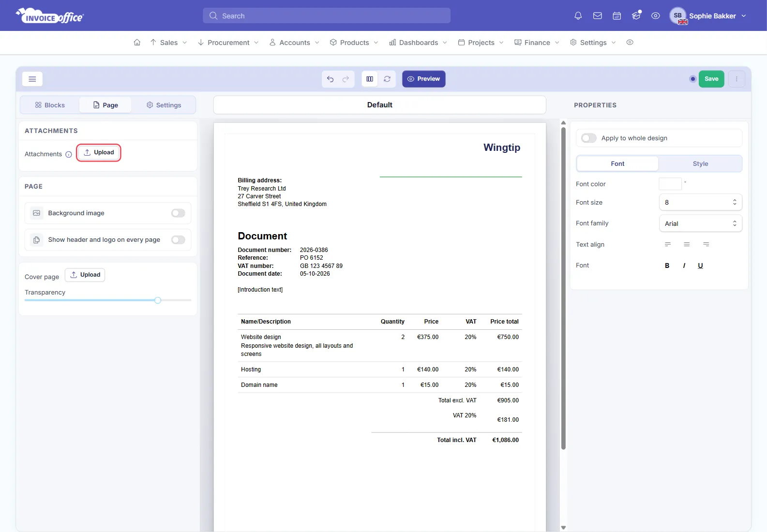The width and height of the screenshot is (767, 532).
Task: Click the graduation cap tutorial icon
Action: (636, 16)
